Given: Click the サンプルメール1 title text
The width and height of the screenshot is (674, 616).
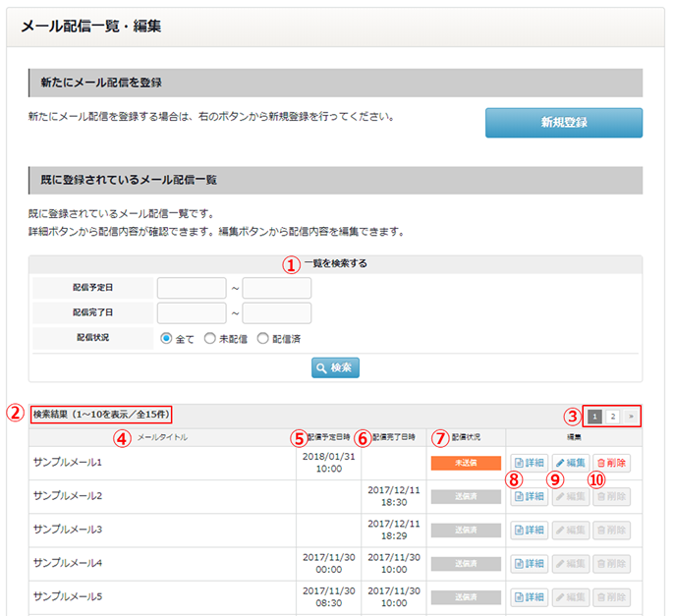Looking at the screenshot, I should [68, 463].
